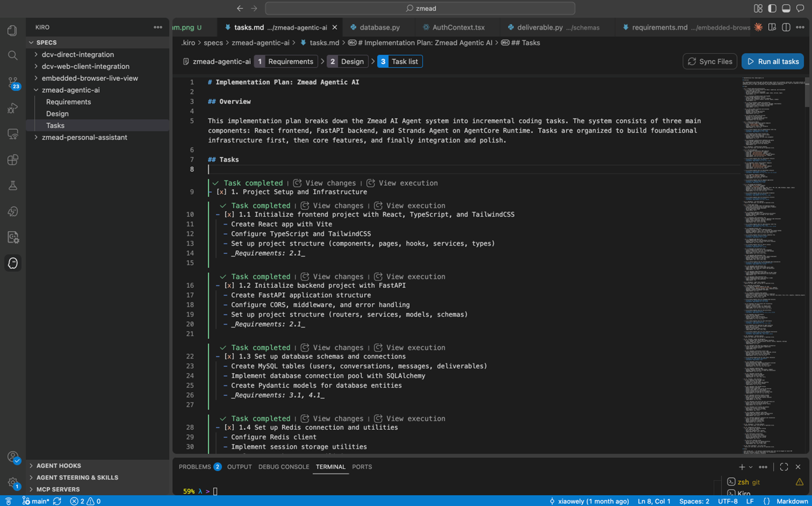Toggle the primary sidebar visibility

coord(772,8)
